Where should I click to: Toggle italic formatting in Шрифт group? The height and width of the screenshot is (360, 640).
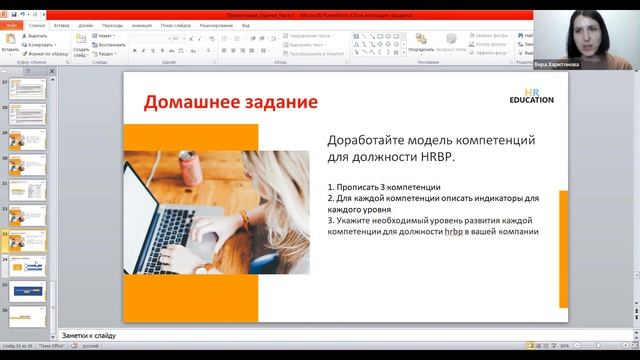pos(143,51)
